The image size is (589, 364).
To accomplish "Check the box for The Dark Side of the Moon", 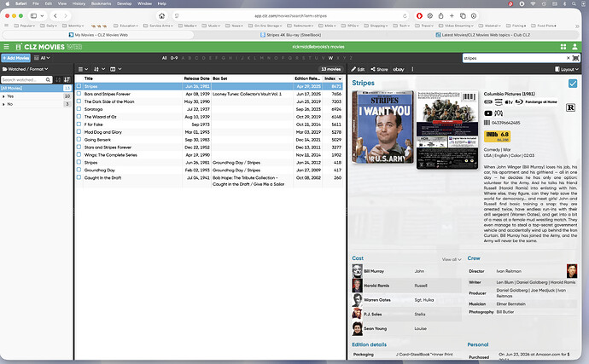I will point(79,101).
